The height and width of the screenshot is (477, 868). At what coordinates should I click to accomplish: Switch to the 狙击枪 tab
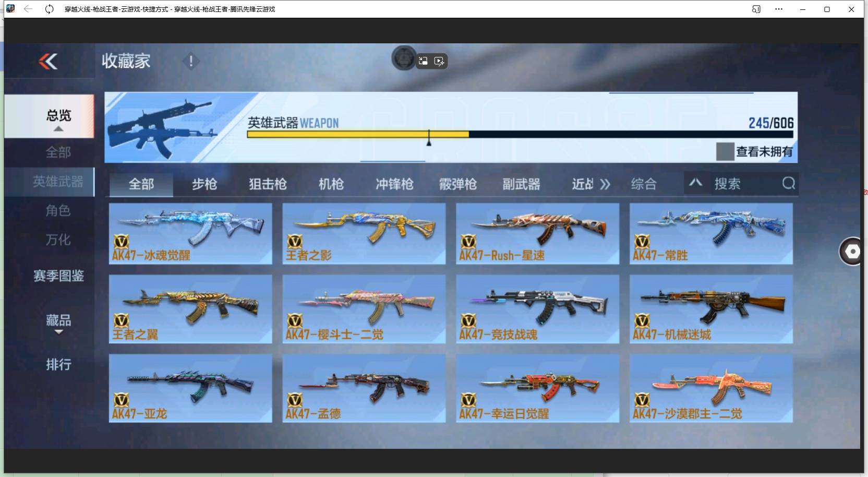(268, 184)
